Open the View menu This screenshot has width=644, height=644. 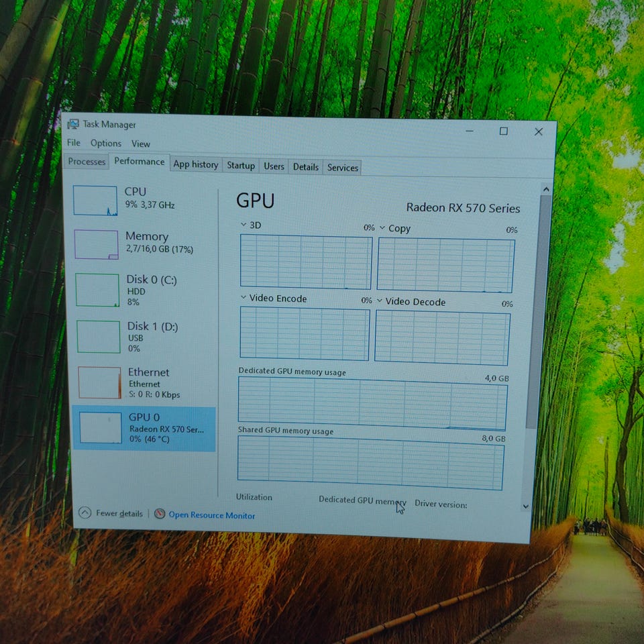[140, 144]
